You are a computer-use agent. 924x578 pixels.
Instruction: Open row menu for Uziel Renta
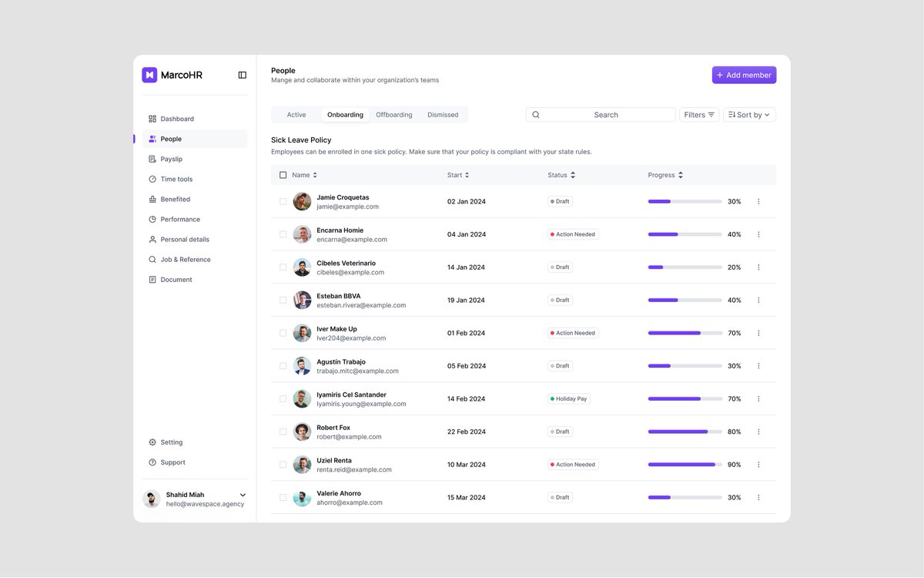coord(758,465)
